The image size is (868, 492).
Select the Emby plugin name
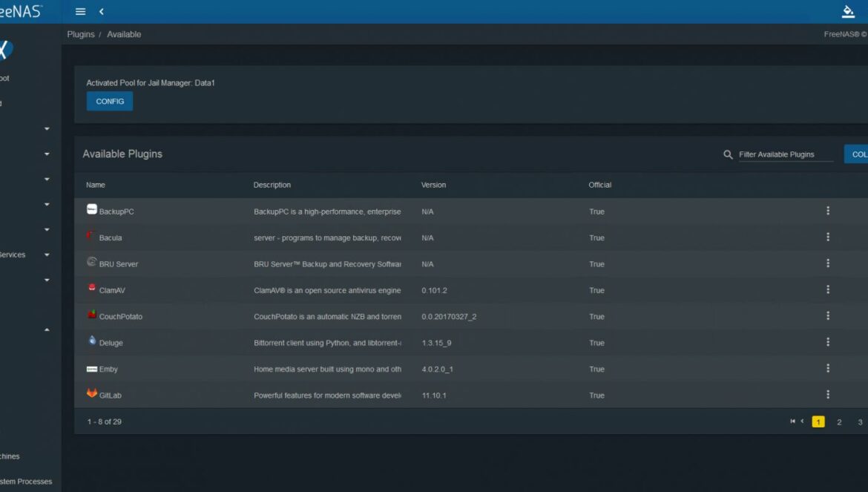click(x=108, y=369)
